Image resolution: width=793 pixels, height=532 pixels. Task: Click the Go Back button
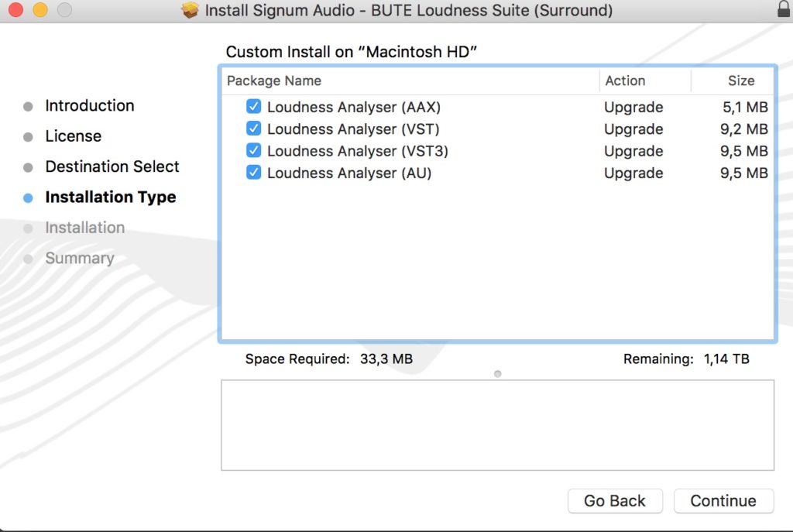614,501
